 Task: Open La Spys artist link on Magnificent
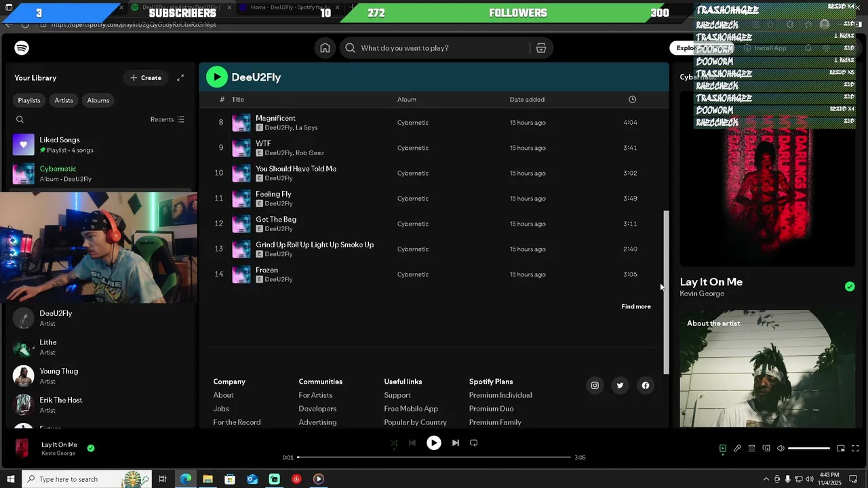click(x=307, y=127)
